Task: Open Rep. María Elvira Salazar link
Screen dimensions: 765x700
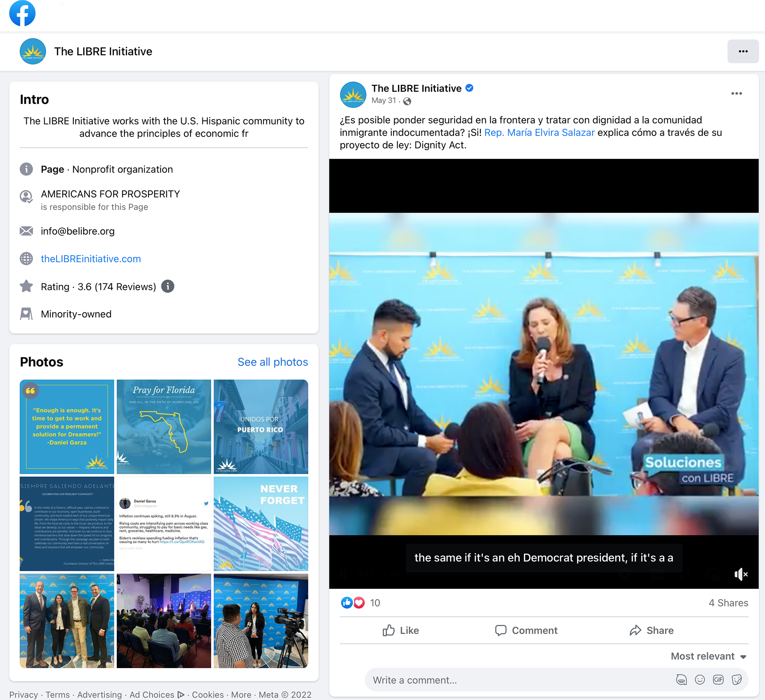Action: 539,133
